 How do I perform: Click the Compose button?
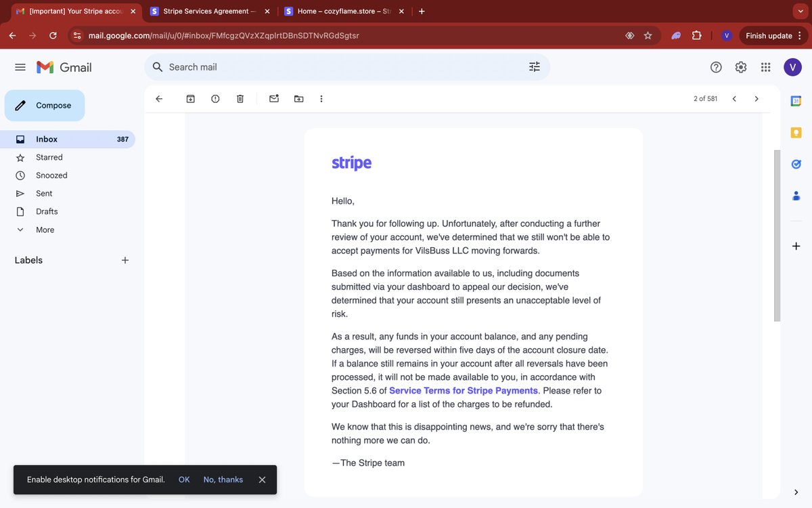click(x=45, y=106)
